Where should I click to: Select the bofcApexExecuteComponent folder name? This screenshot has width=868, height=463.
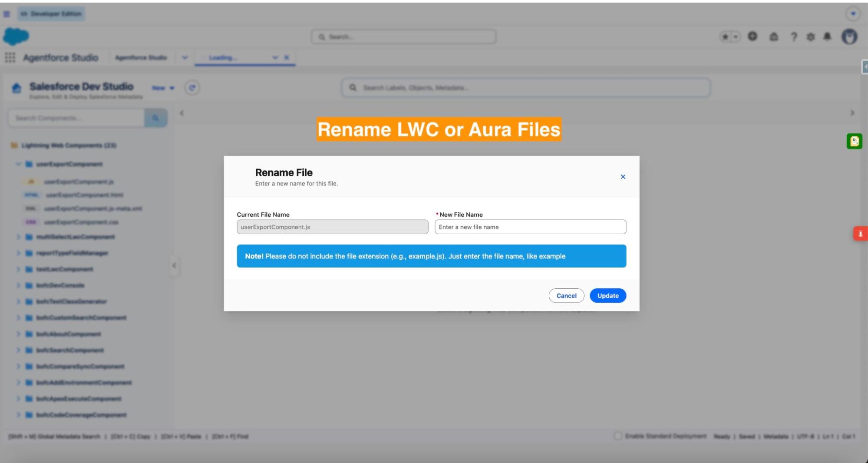pos(79,399)
